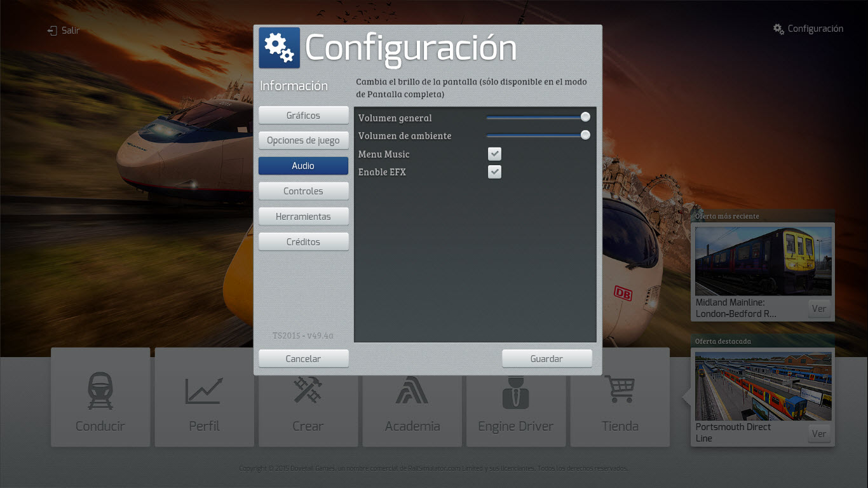Open the Herramientas section
This screenshot has height=488, width=868.
[304, 216]
